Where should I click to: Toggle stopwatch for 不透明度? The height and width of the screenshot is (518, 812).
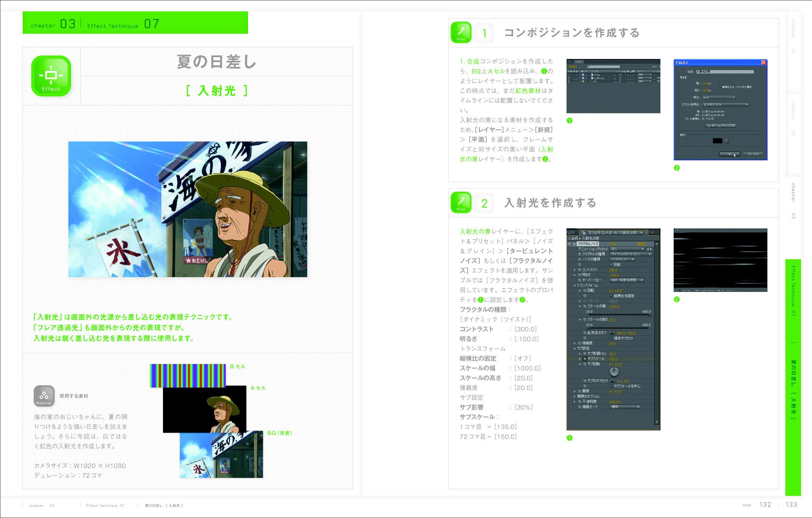coord(580,402)
